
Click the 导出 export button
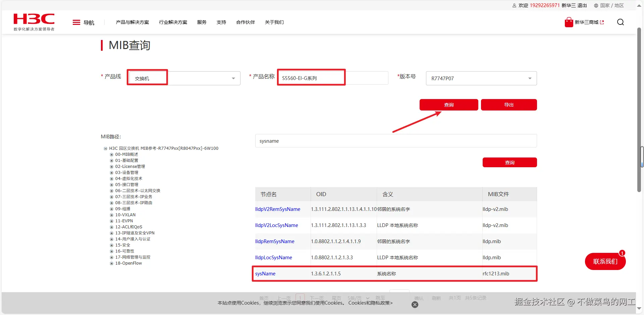[509, 105]
